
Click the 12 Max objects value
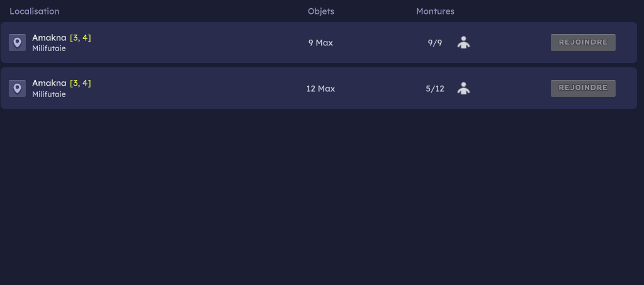(x=321, y=89)
